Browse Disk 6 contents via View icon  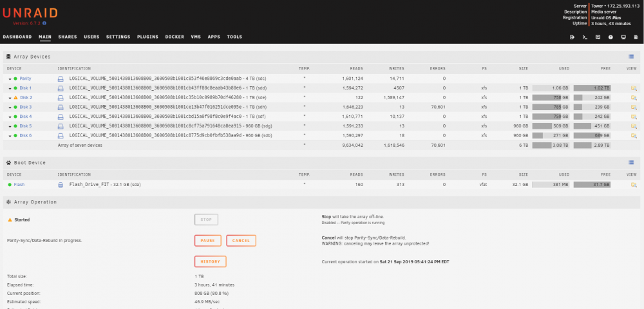634,135
